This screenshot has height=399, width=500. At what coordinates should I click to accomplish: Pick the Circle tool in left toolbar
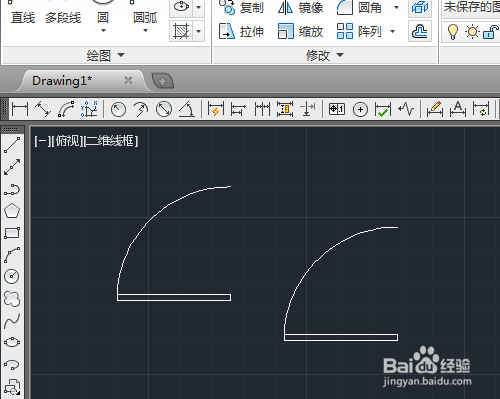(12, 276)
